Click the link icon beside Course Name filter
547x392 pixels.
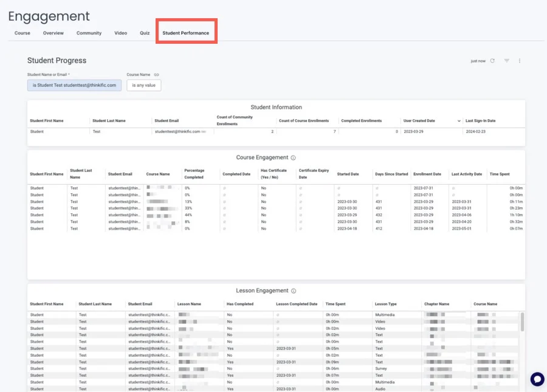click(156, 75)
